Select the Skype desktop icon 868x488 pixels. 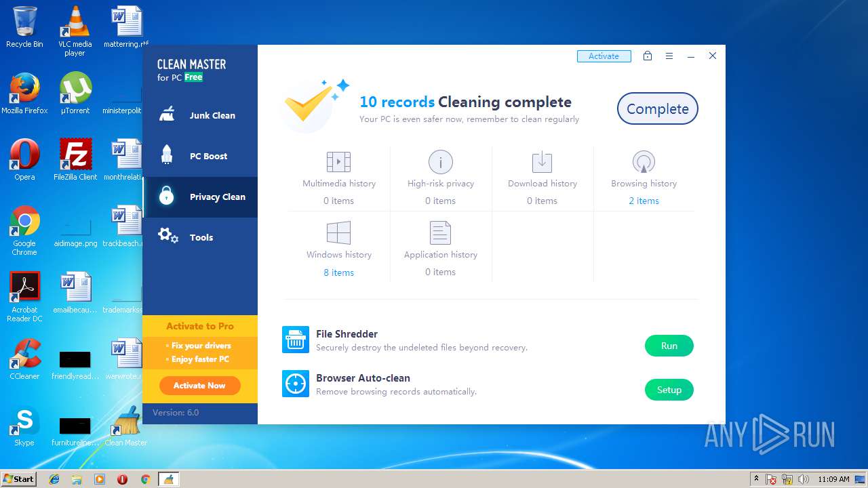(24, 426)
